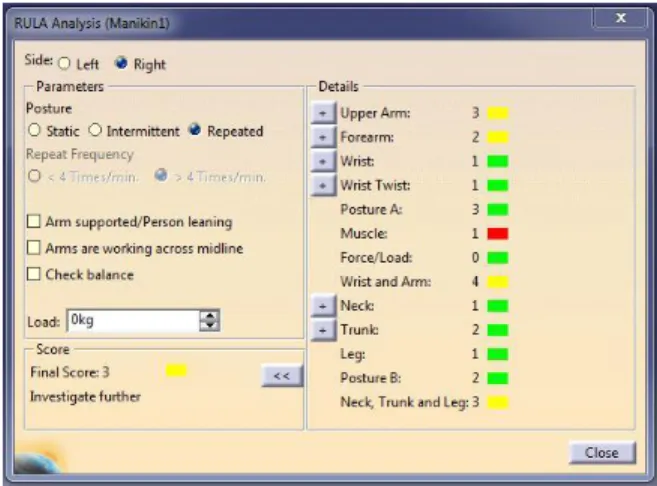
Task: Click the Close button
Action: pyautogui.click(x=602, y=452)
